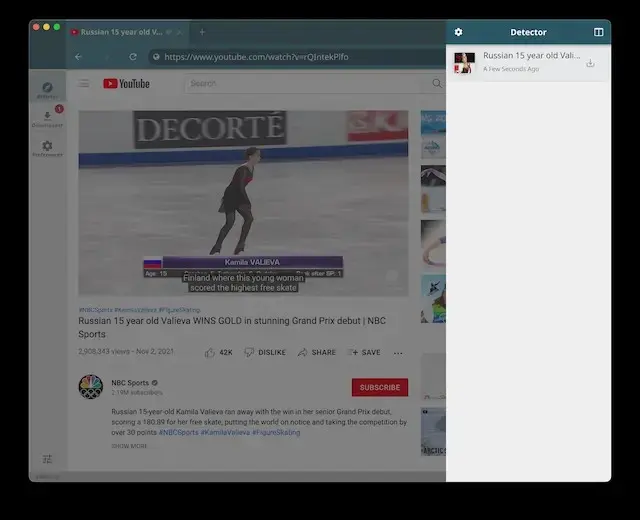The image size is (640, 520).
Task: Open first recommended video thumbnail
Action: (433, 134)
